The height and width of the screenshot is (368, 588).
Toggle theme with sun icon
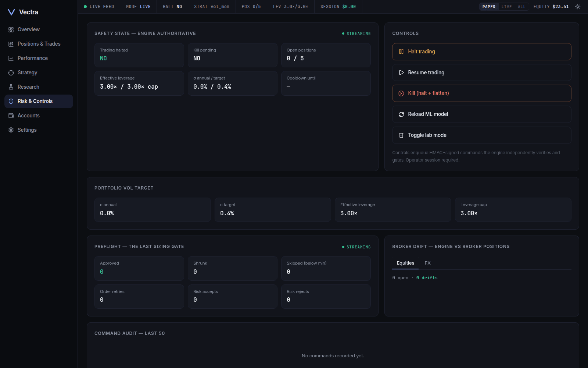point(578,7)
